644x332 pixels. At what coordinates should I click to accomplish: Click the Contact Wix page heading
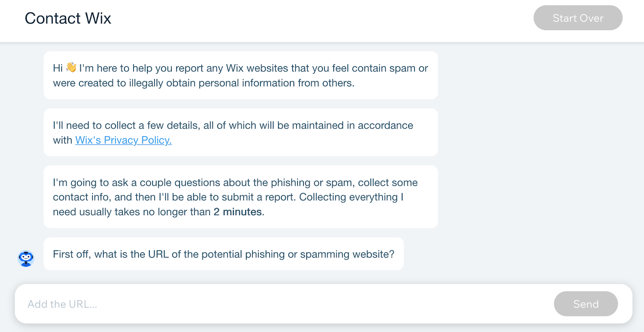click(x=68, y=19)
